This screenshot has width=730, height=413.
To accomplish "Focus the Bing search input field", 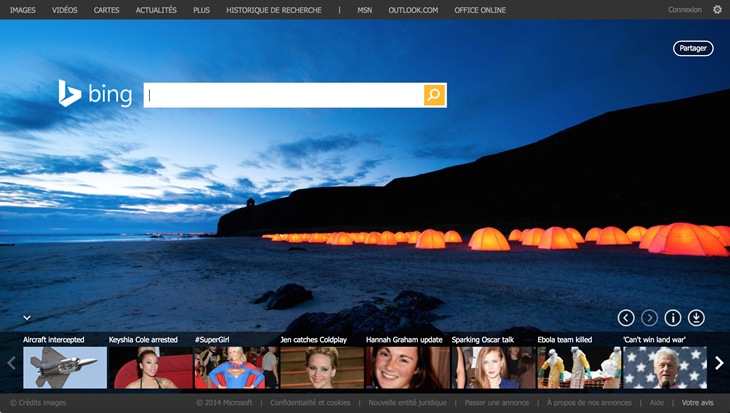I will 284,95.
